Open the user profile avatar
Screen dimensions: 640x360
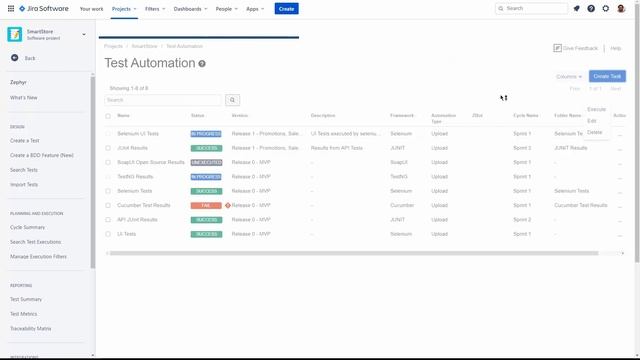(621, 9)
